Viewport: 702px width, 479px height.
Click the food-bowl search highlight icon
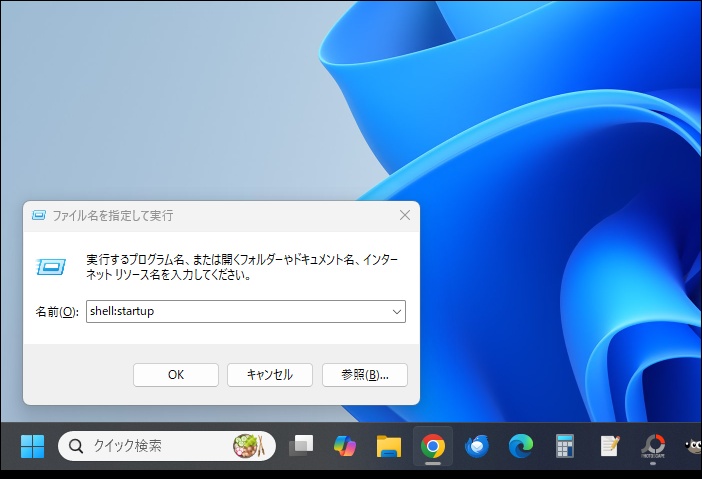tap(248, 446)
